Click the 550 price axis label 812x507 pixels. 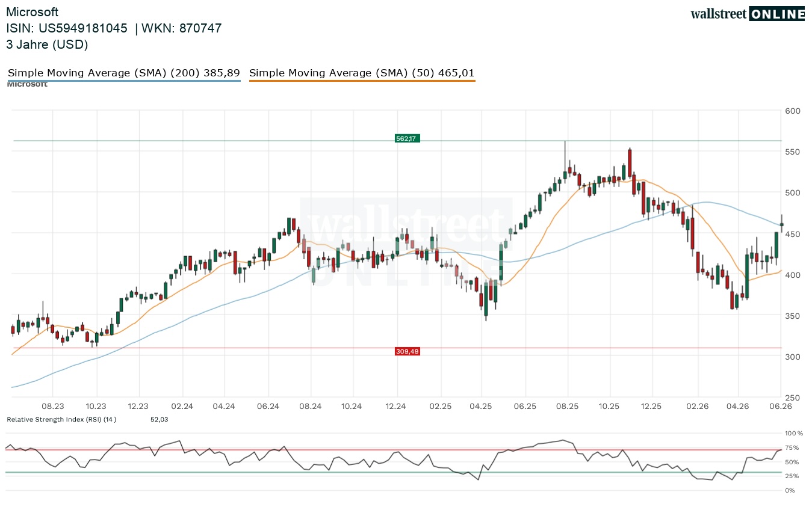tap(792, 152)
